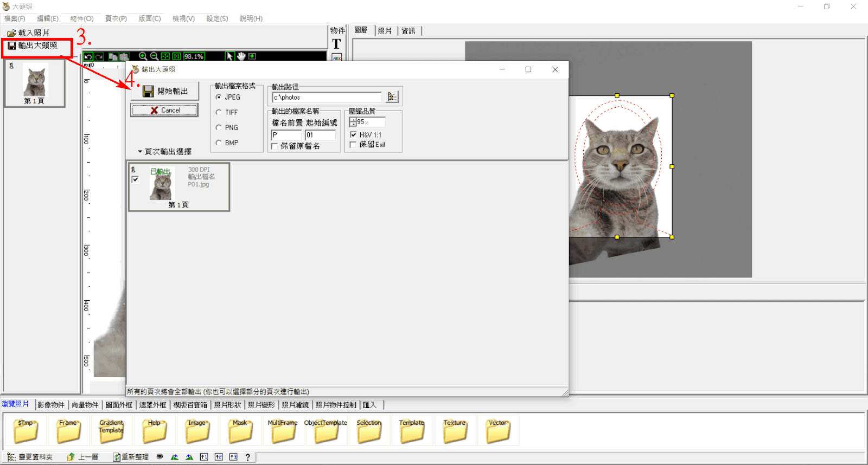Viewport: 868px width, 465px height.
Task: Click Cancel button in export dialog
Action: 164,110
